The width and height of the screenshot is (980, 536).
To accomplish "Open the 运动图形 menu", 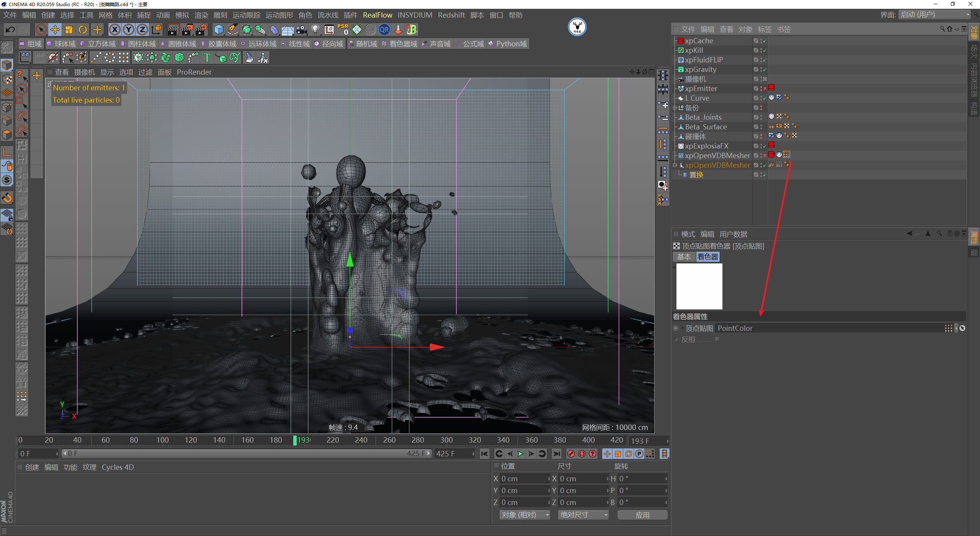I will pyautogui.click(x=279, y=15).
